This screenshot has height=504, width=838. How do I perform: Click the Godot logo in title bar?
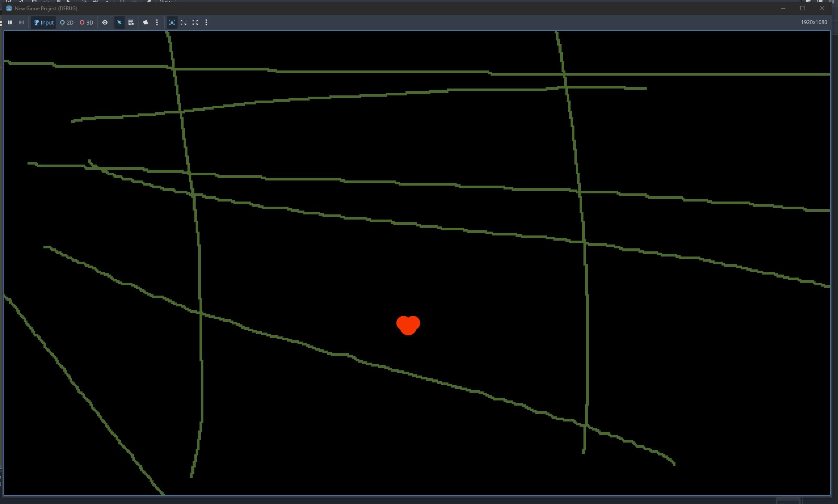pyautogui.click(x=9, y=8)
